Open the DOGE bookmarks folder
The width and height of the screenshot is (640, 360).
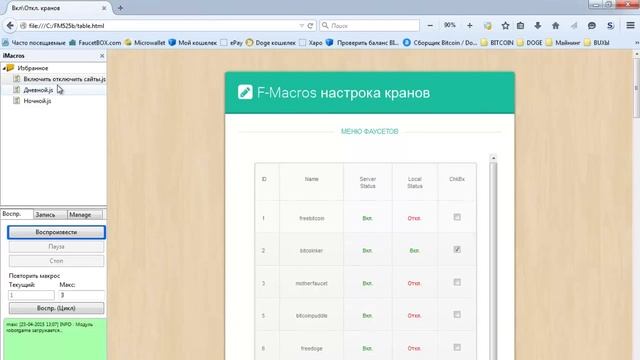pyautogui.click(x=529, y=42)
